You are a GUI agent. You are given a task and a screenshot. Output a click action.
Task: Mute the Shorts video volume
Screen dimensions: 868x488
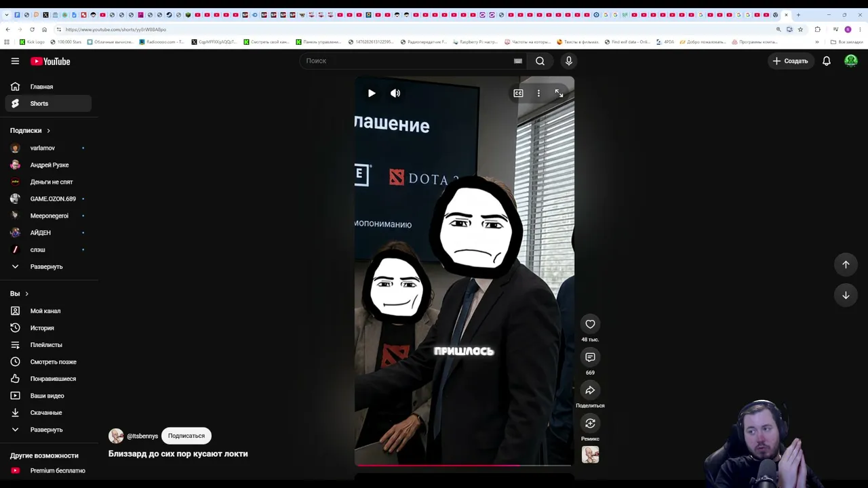click(395, 93)
